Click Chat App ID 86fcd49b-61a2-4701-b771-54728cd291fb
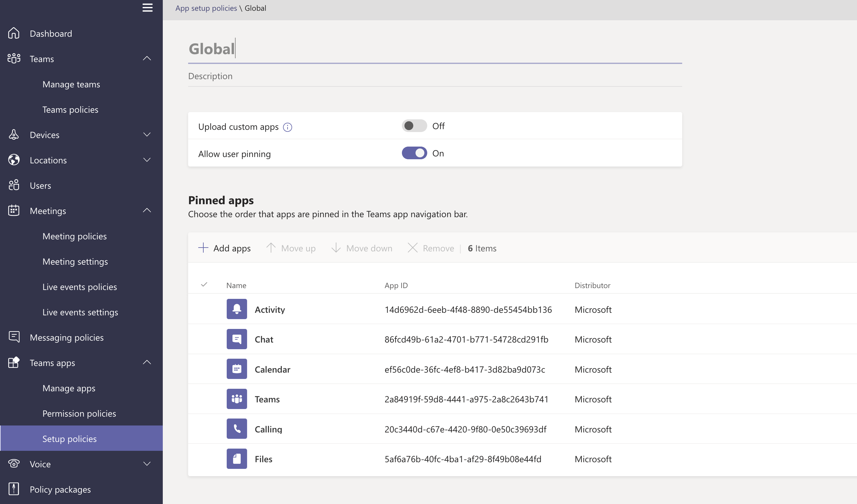The height and width of the screenshot is (504, 857). click(x=466, y=339)
